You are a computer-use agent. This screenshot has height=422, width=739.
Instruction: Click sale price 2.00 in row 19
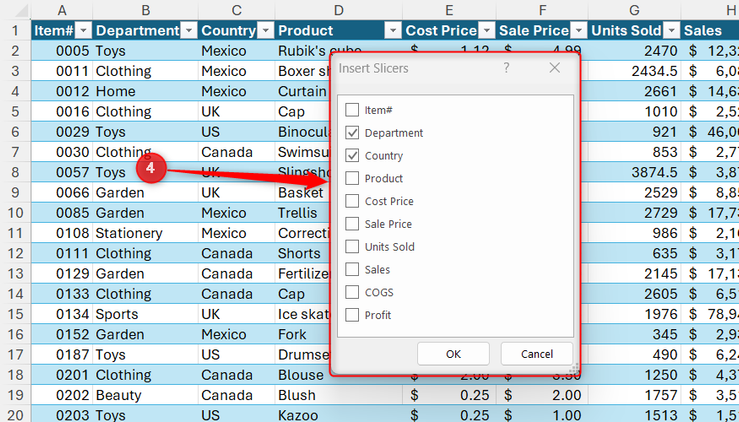click(x=542, y=395)
